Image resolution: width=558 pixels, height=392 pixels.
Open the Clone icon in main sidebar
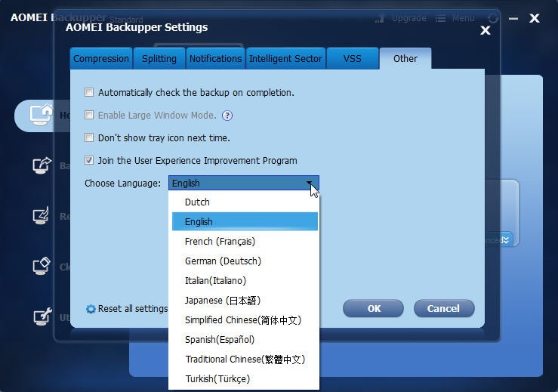point(42,266)
